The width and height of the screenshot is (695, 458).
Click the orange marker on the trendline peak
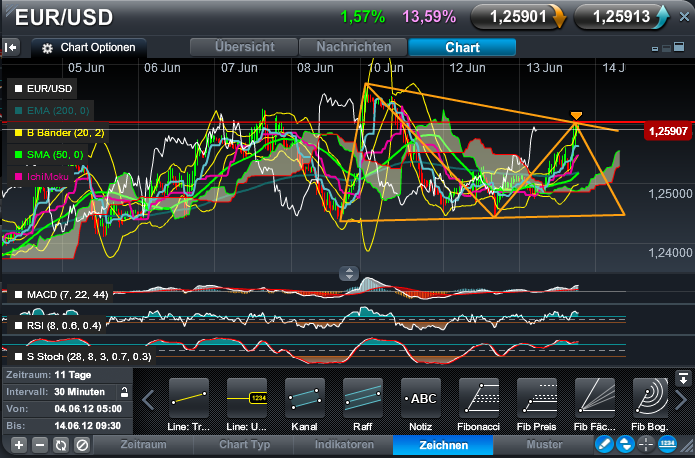pyautogui.click(x=576, y=116)
